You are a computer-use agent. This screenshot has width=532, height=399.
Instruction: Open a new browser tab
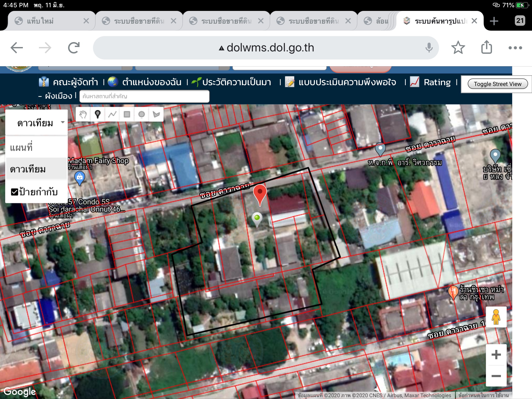tap(494, 21)
